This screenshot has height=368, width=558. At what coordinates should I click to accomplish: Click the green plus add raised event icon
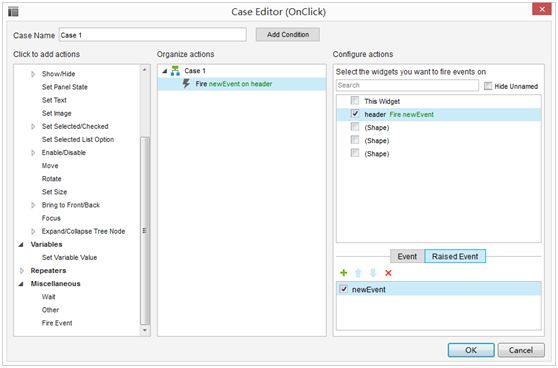(343, 273)
